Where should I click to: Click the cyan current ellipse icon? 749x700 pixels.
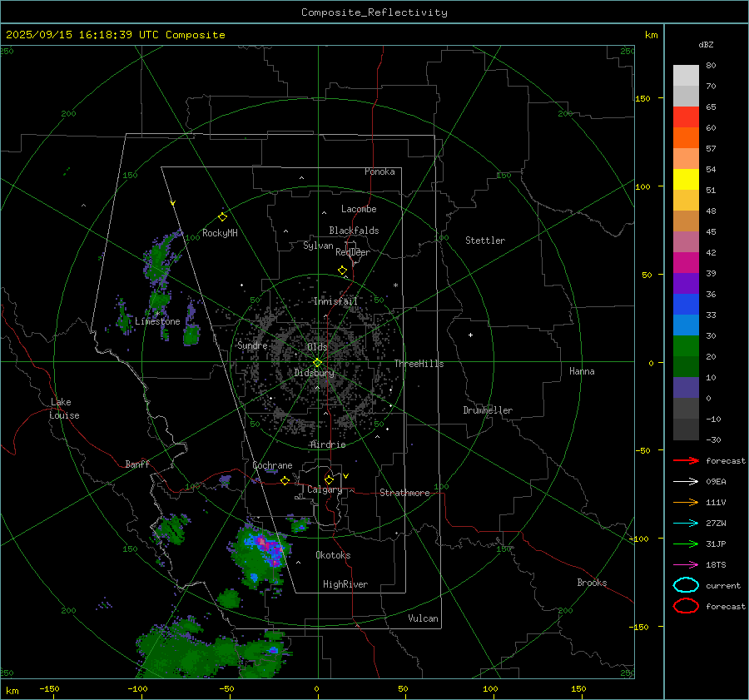click(686, 585)
